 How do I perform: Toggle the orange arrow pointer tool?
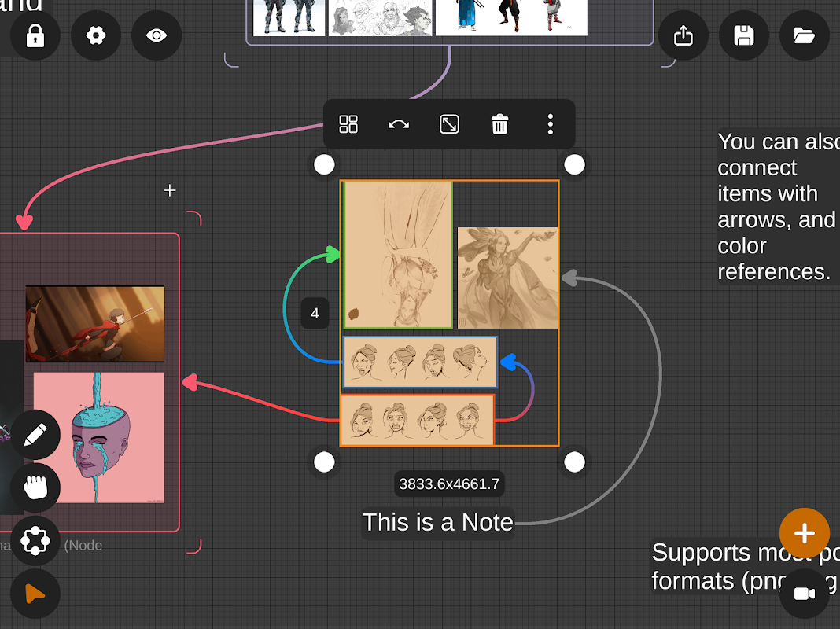tap(35, 594)
